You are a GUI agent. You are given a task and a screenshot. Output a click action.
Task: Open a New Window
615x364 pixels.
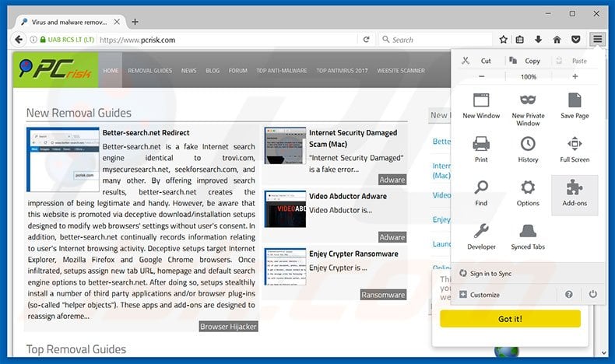click(481, 107)
